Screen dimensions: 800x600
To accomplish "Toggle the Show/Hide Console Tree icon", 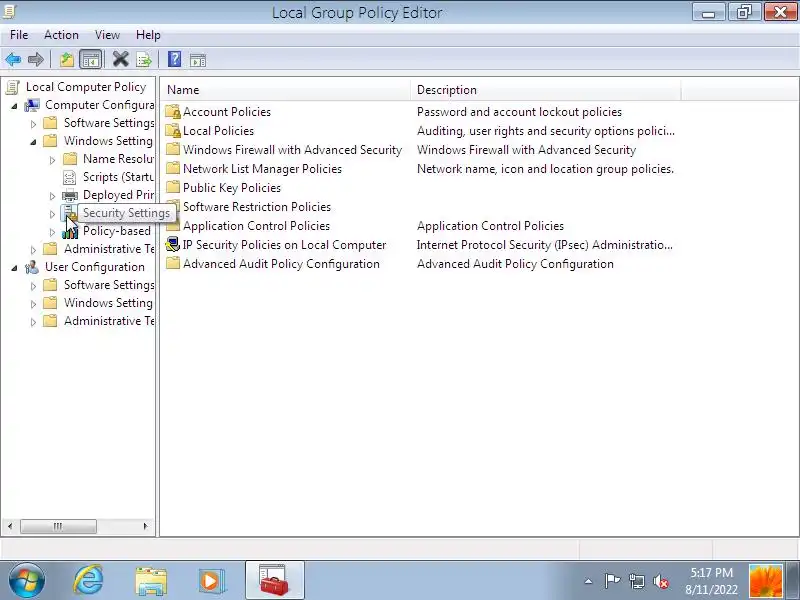I will [x=91, y=60].
